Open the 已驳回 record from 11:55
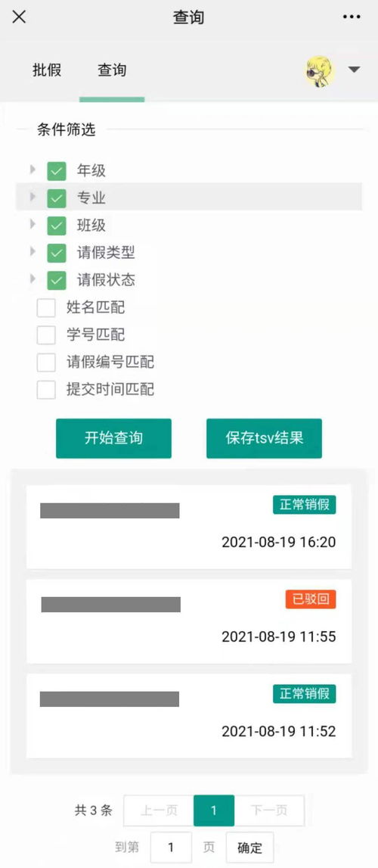This screenshot has width=378, height=868. (x=189, y=621)
